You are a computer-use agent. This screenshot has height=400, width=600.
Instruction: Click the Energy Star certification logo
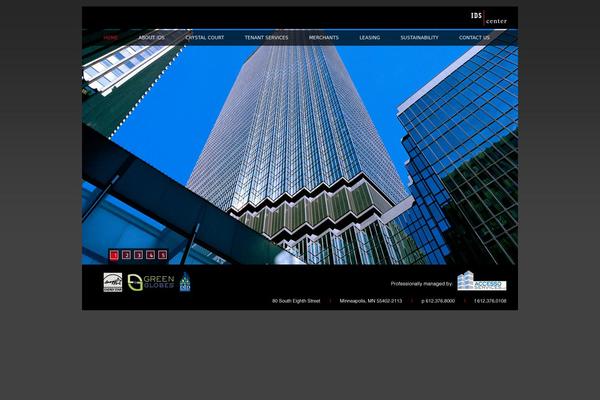tap(113, 282)
